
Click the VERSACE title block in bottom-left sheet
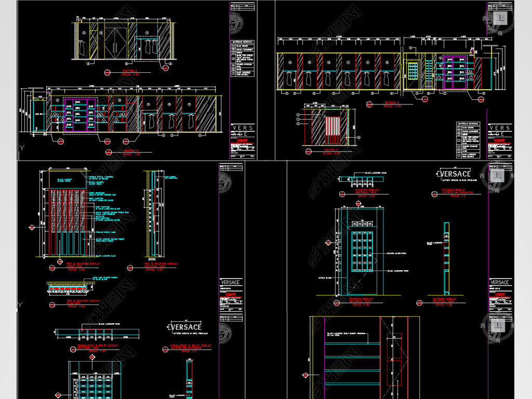pyautogui.click(x=231, y=283)
